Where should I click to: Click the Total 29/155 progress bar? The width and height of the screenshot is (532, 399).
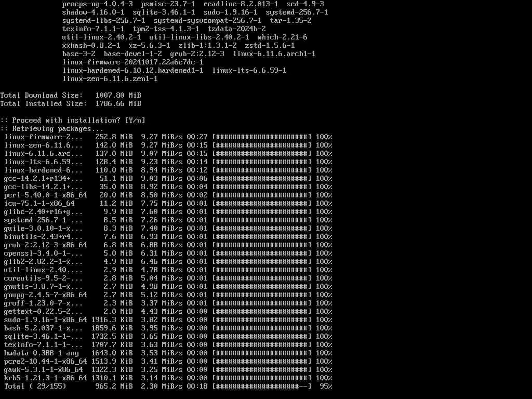click(x=262, y=386)
